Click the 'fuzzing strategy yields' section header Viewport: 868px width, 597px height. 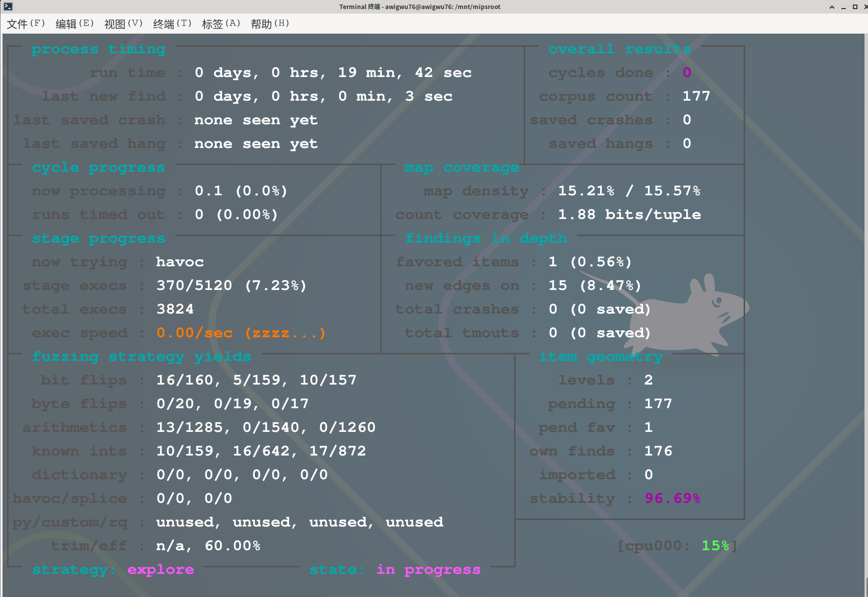[141, 356]
